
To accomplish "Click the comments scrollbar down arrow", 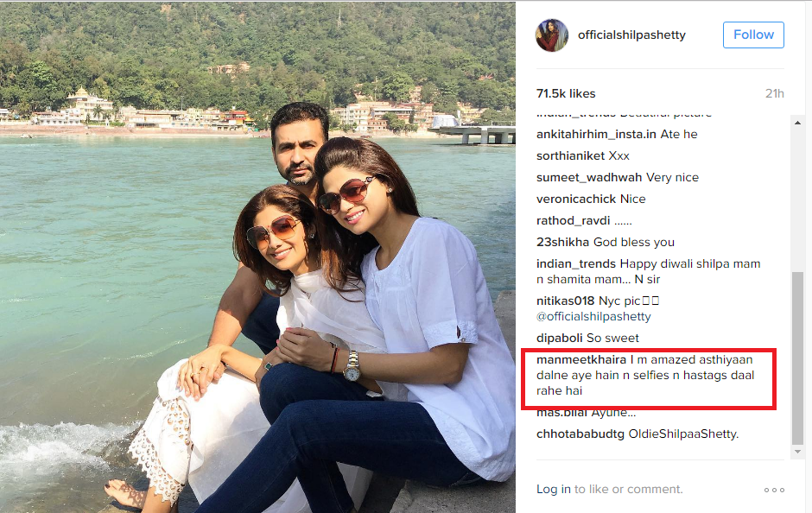I will [797, 452].
